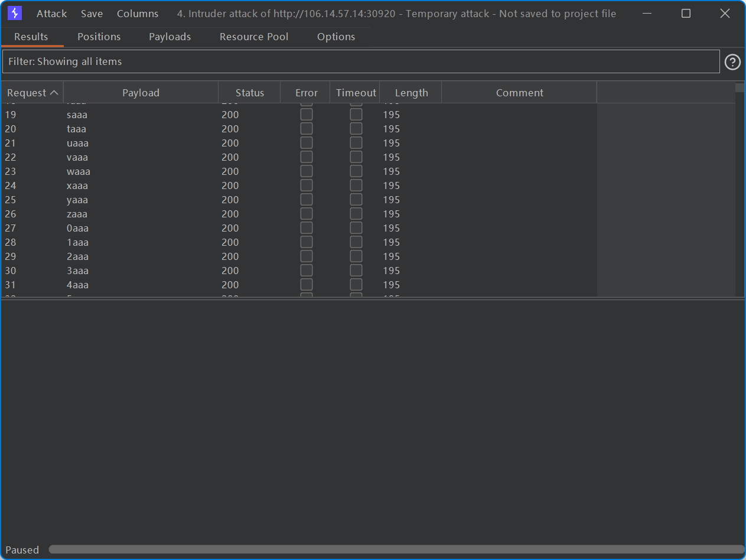Open the Attack menu
The width and height of the screenshot is (746, 560).
[52, 14]
